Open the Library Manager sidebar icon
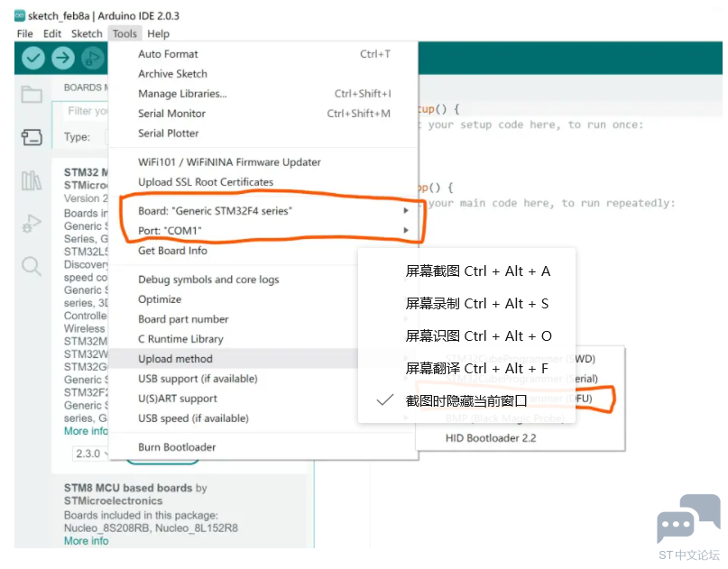 (x=32, y=180)
